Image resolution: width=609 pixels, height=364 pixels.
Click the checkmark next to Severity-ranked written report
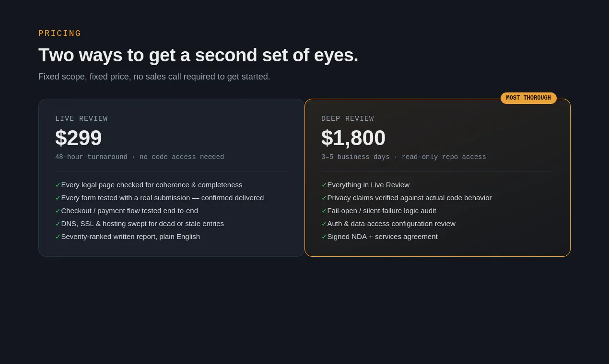[58, 237]
